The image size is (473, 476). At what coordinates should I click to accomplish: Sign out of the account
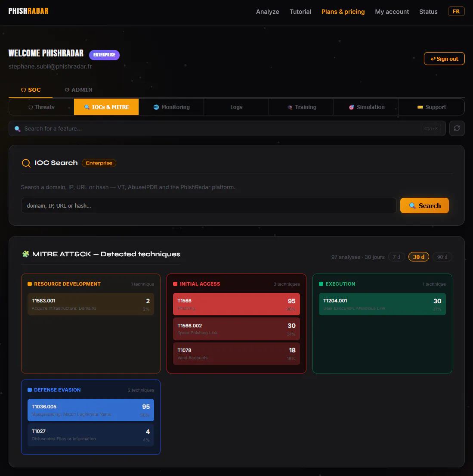(x=444, y=59)
